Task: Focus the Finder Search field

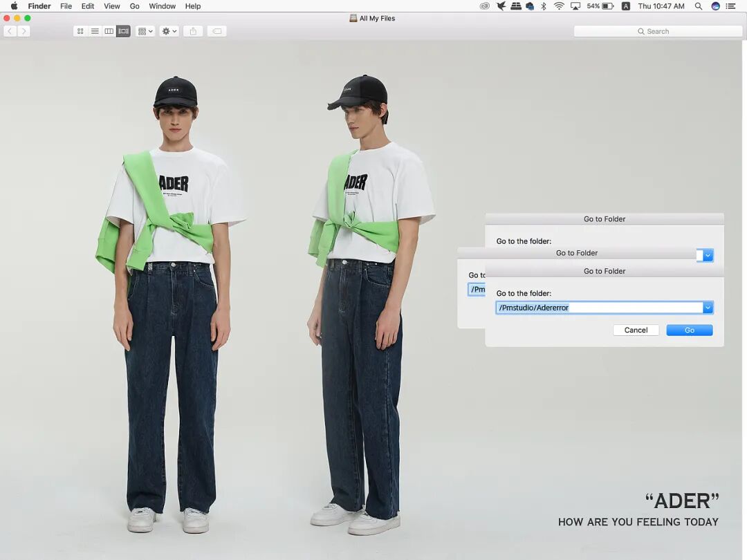Action: click(x=658, y=31)
